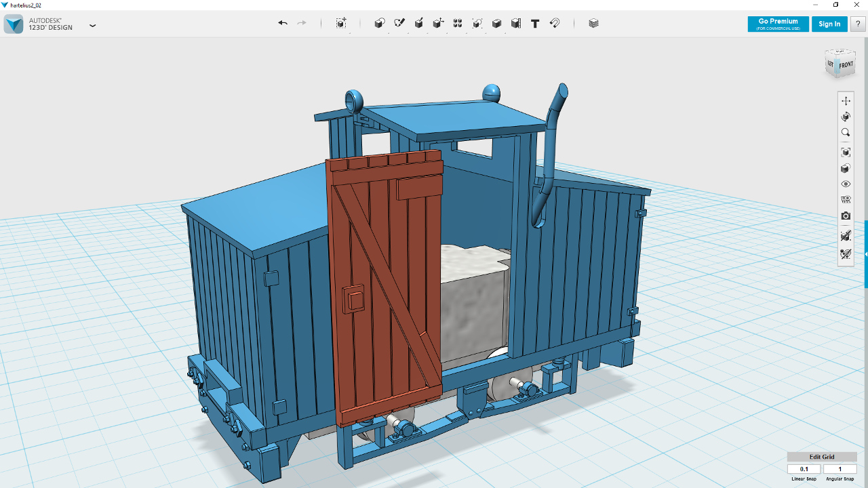Select the Pan tool in navigation bar
The width and height of the screenshot is (868, 488).
[846, 101]
